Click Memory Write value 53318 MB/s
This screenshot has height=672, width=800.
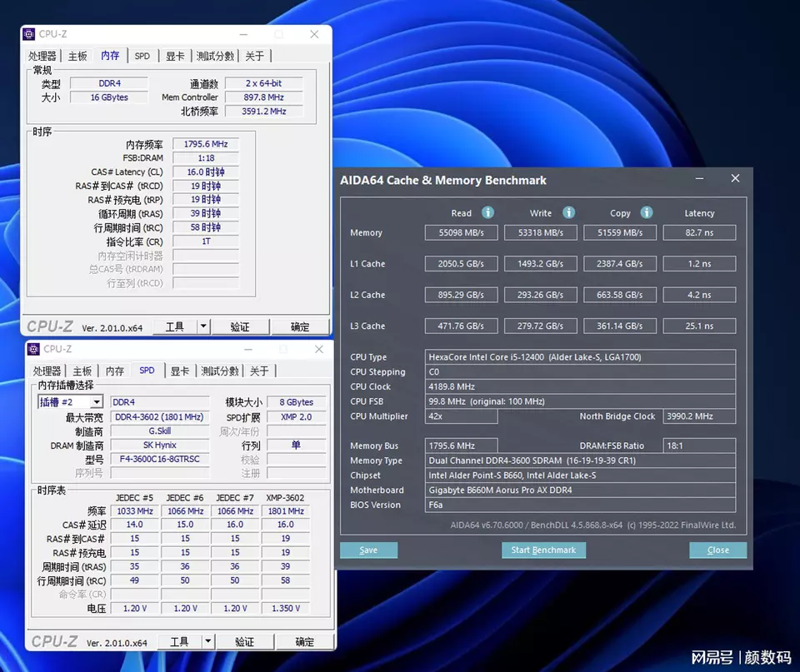pos(541,232)
